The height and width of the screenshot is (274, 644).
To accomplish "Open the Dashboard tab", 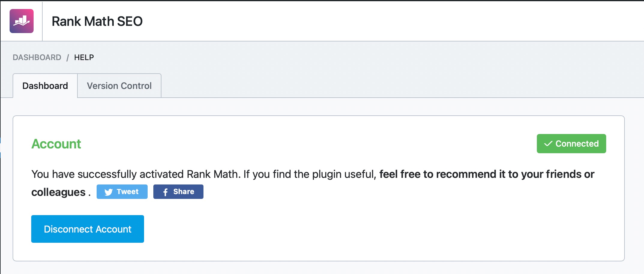I will coord(45,86).
